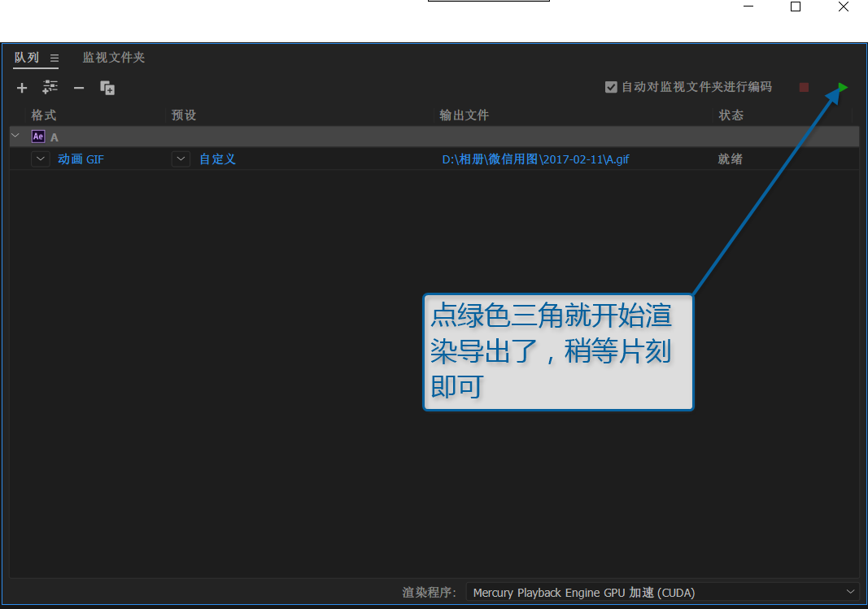This screenshot has width=868, height=609.
Task: Toggle 自动对监视文件夹进行编码 checkbox
Action: 611,87
